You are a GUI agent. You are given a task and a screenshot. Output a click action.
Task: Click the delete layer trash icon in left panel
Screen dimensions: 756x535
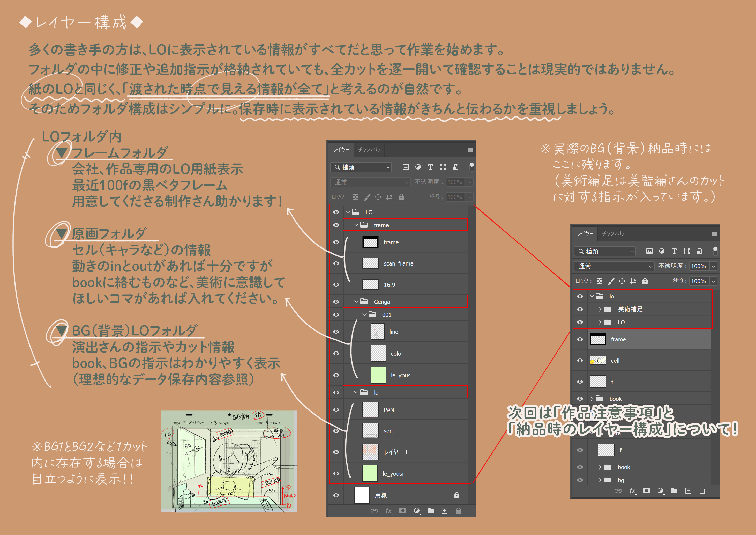coord(458,511)
